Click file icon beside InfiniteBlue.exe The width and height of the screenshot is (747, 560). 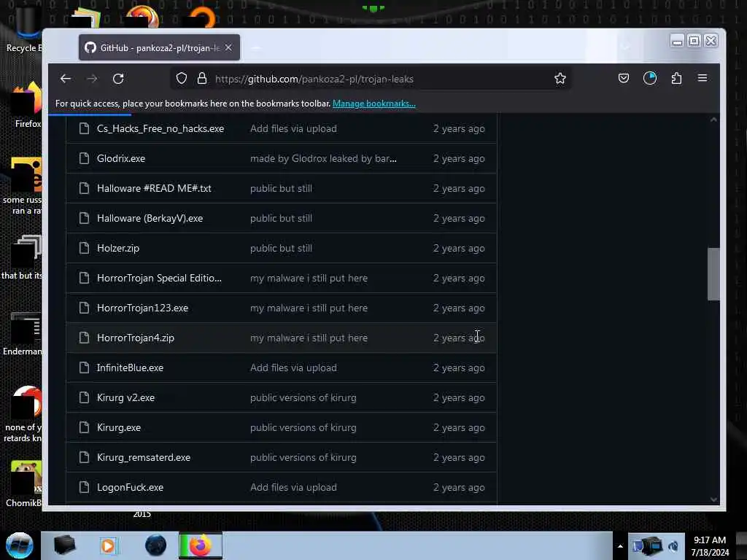[x=85, y=367]
